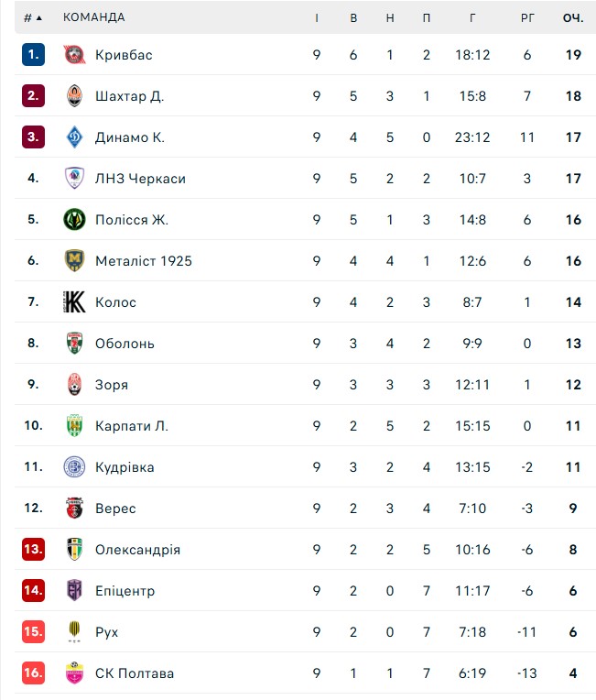Sort by РГ goal difference header
Viewport: 596px width, 700px height.
coord(527,17)
